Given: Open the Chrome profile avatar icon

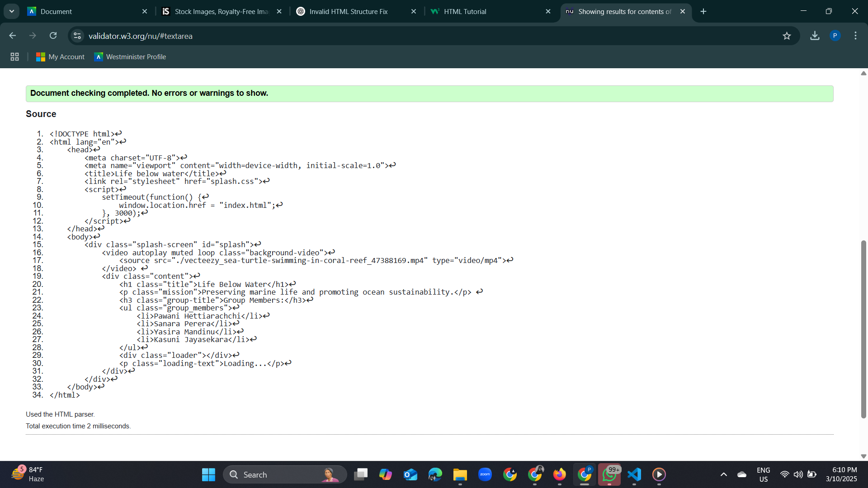Looking at the screenshot, I should 835,36.
